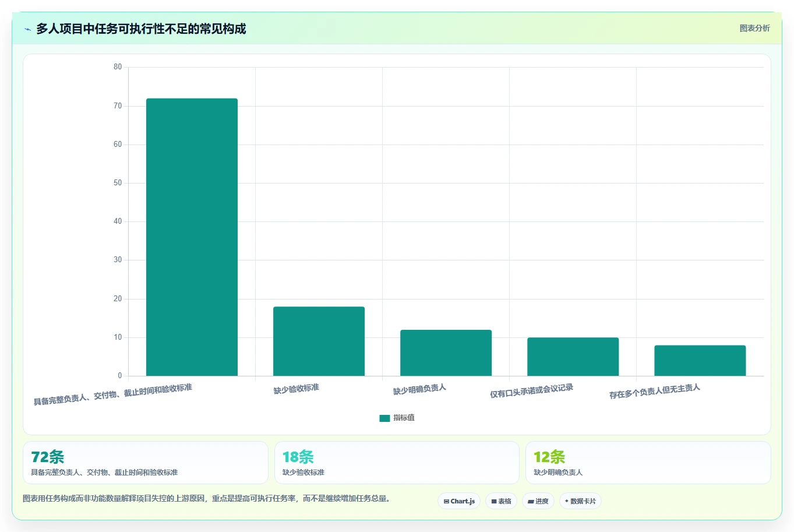This screenshot has width=794, height=532.
Task: Click the 缺少明确负责人 caption under 12条
Action: (x=558, y=473)
